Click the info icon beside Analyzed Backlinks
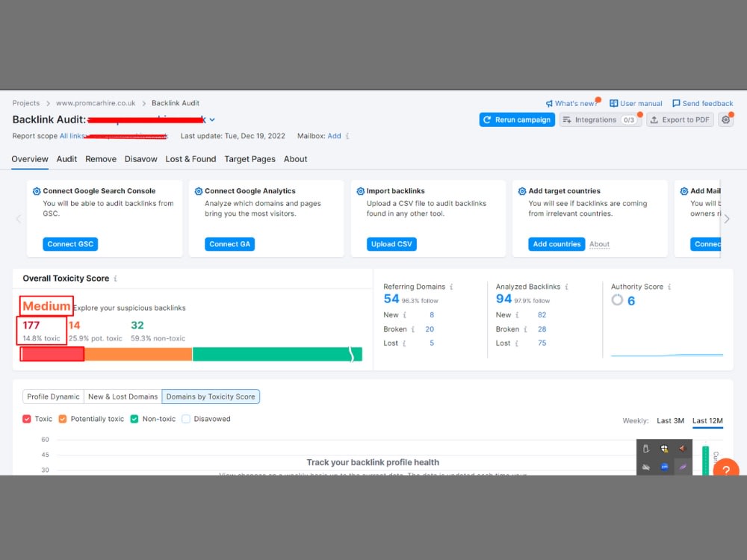Image resolution: width=747 pixels, height=560 pixels. pos(566,287)
